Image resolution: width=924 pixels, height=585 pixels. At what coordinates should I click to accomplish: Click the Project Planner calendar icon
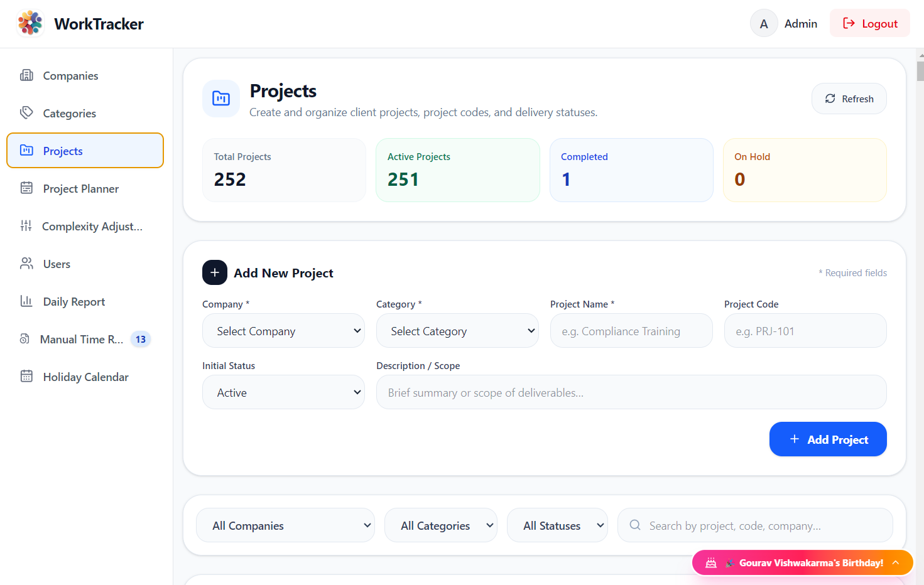pos(26,188)
